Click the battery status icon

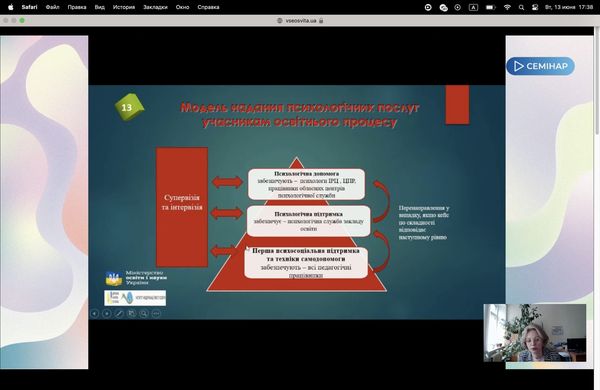(x=491, y=7)
